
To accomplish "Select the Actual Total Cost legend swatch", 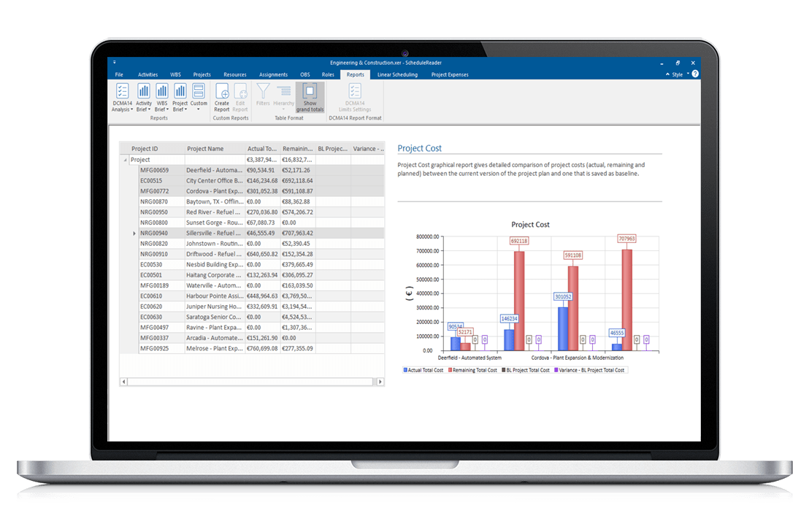I will tap(404, 370).
